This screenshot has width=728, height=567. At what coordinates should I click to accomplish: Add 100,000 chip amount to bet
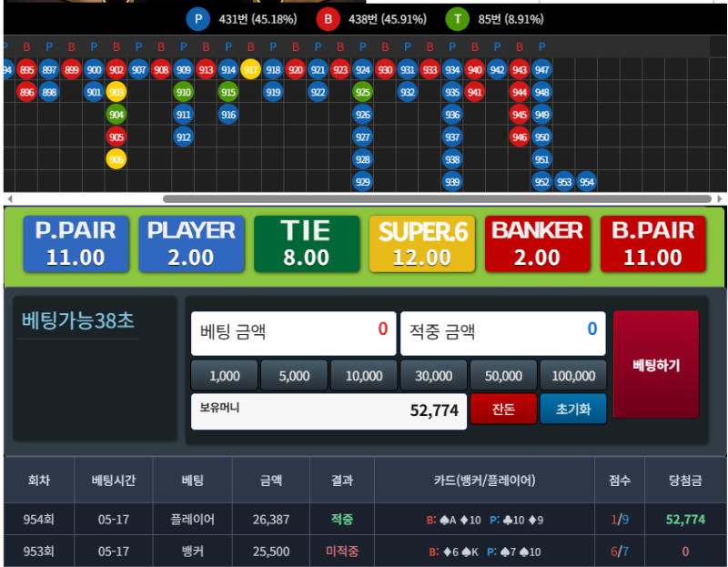coord(573,376)
